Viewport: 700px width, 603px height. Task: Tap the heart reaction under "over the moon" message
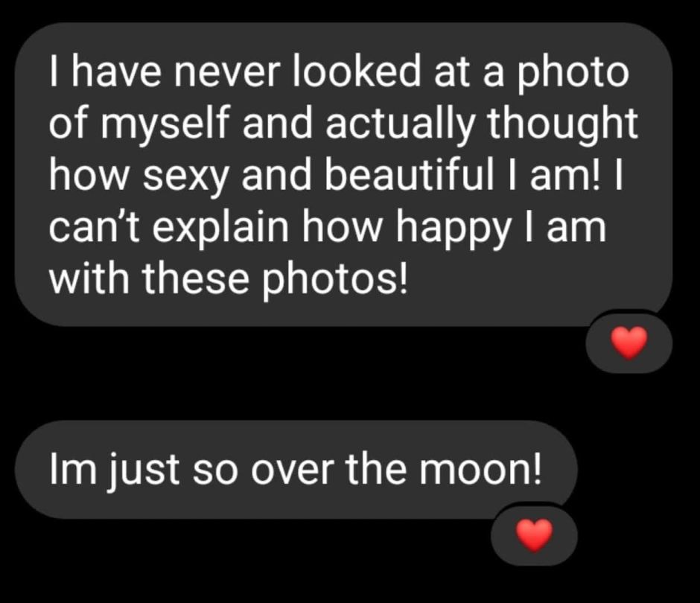coord(534,534)
